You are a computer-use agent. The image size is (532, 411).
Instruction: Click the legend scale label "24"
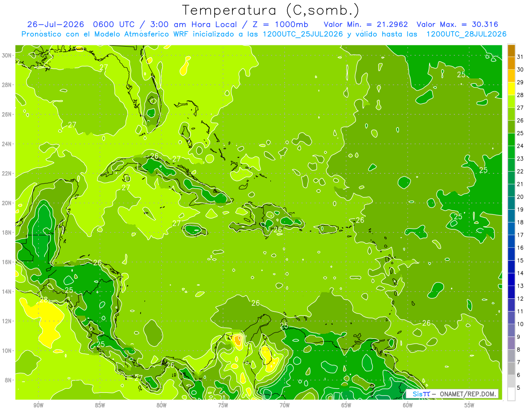520,146
